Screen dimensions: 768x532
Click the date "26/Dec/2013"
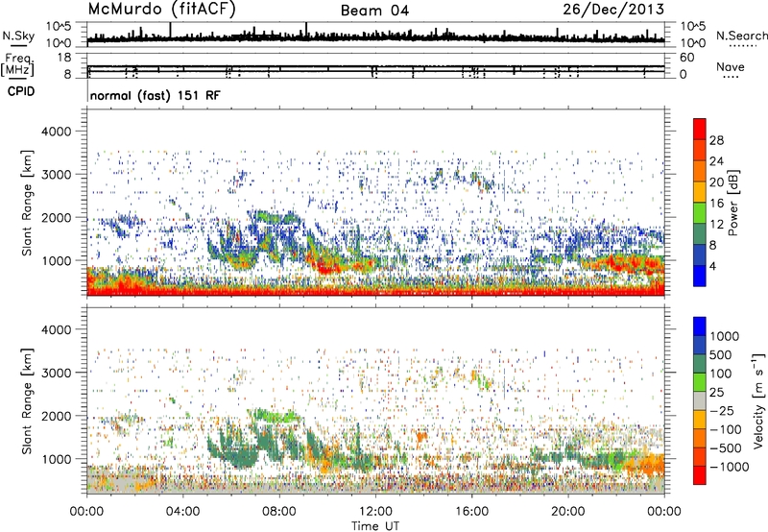pos(613,10)
